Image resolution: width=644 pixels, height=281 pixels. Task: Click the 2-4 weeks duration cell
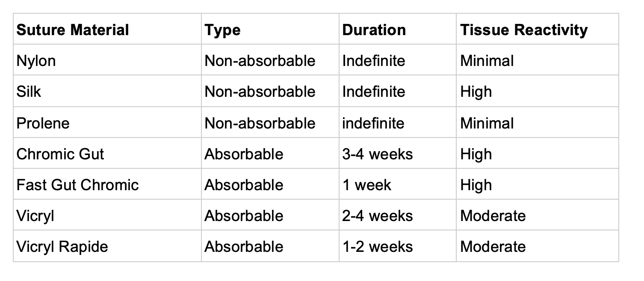coord(398,215)
